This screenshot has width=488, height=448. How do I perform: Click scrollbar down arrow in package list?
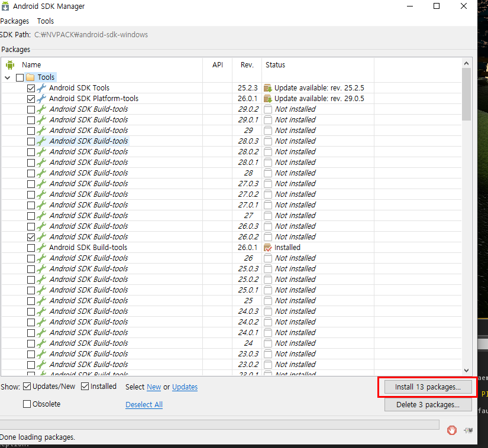click(x=466, y=370)
